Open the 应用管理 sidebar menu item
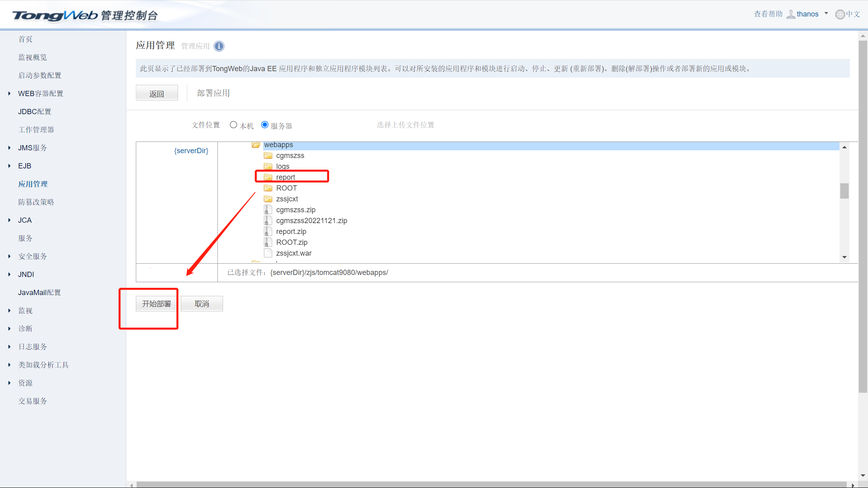868x488 pixels. tap(33, 184)
